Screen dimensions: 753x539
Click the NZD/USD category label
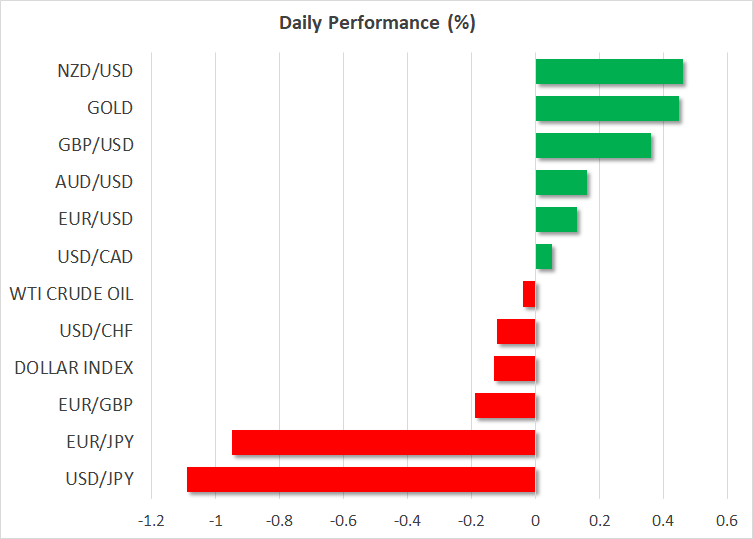point(96,71)
